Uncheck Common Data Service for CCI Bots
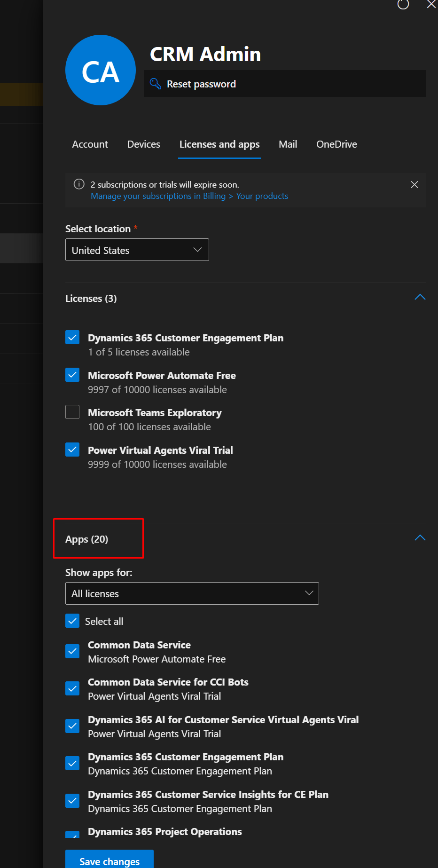 click(x=72, y=688)
